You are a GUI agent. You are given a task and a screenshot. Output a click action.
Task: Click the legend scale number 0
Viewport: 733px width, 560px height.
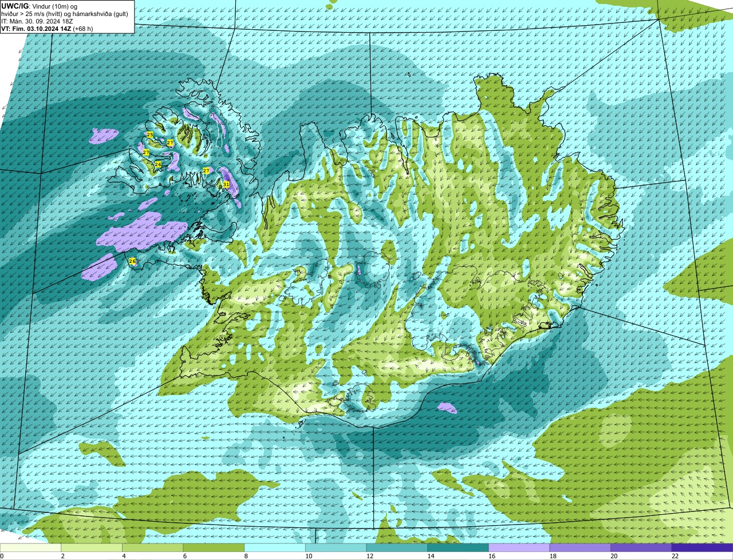point(2,556)
